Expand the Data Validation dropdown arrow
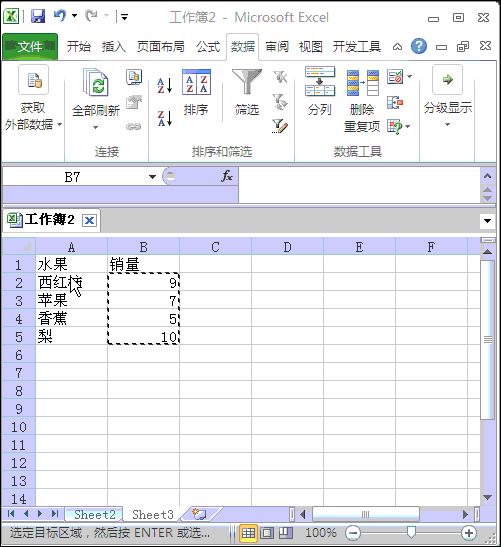 click(410, 77)
